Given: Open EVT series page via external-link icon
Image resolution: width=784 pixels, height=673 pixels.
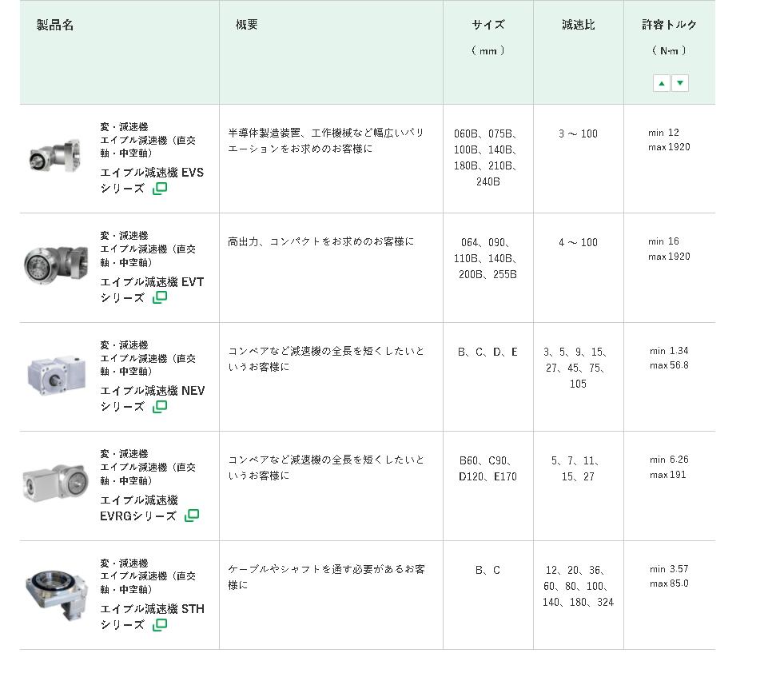Looking at the screenshot, I should pyautogui.click(x=161, y=297).
